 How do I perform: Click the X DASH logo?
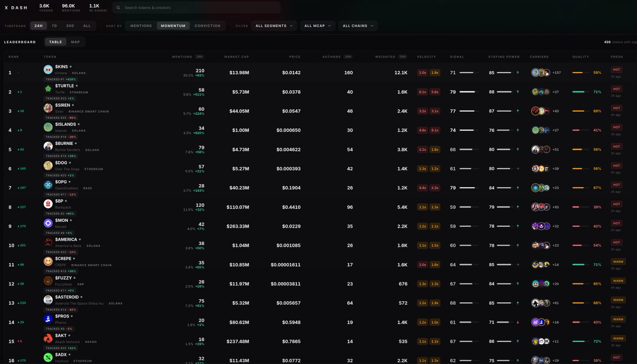tap(16, 8)
